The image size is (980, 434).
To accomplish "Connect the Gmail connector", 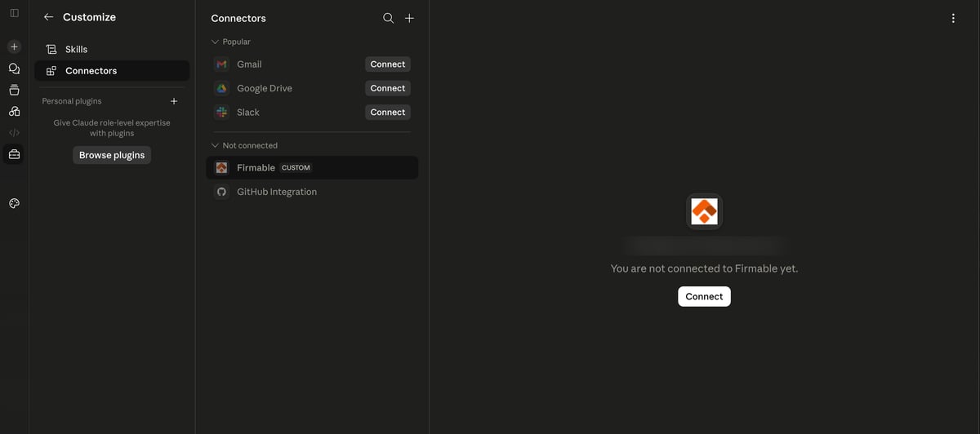I will coord(387,64).
